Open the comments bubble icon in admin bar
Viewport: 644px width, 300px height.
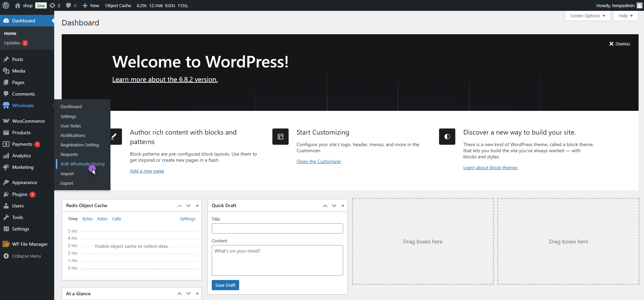coord(68,5)
